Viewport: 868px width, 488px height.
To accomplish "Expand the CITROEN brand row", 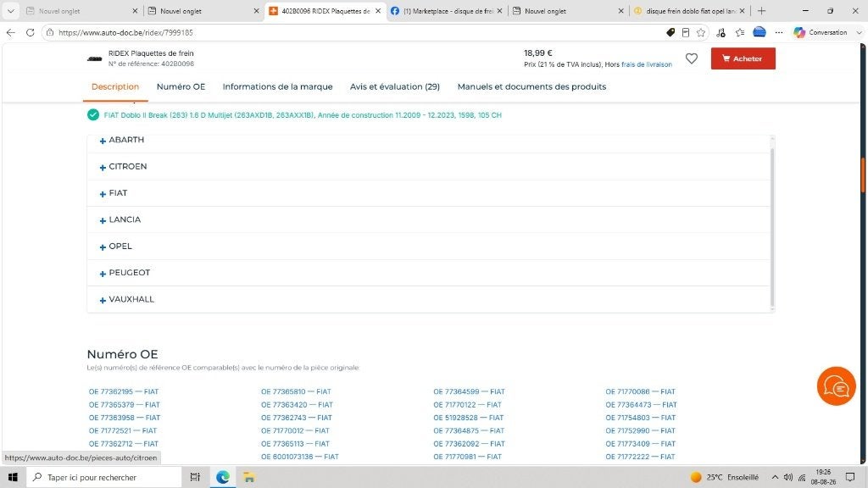I will pos(428,167).
